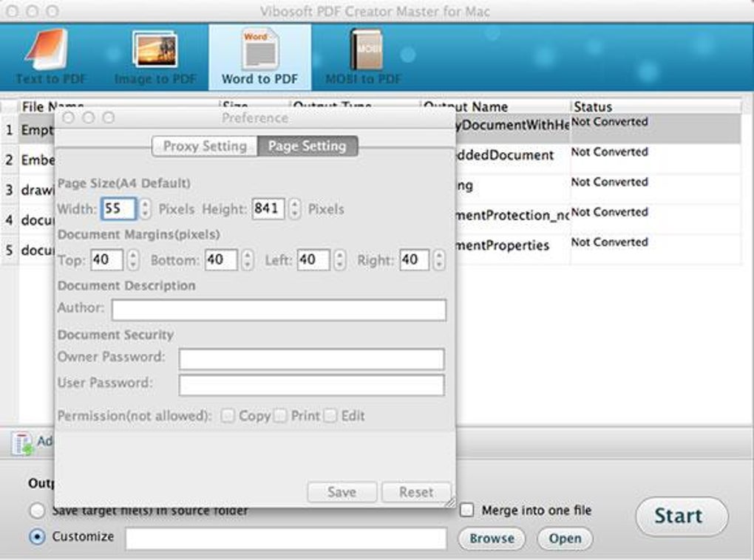Click the Width pixels input field
The image size is (754, 560).
[x=119, y=208]
